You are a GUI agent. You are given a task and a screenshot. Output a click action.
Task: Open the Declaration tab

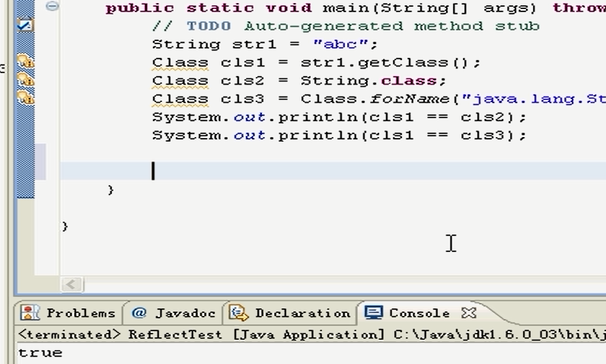(290, 313)
